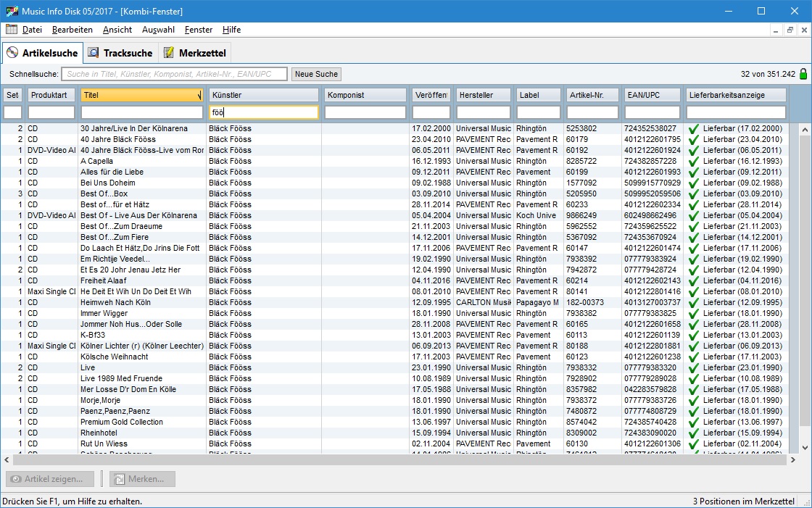This screenshot has width=812, height=508.
Task: Click the green check for K-Bf33
Action: [694, 336]
